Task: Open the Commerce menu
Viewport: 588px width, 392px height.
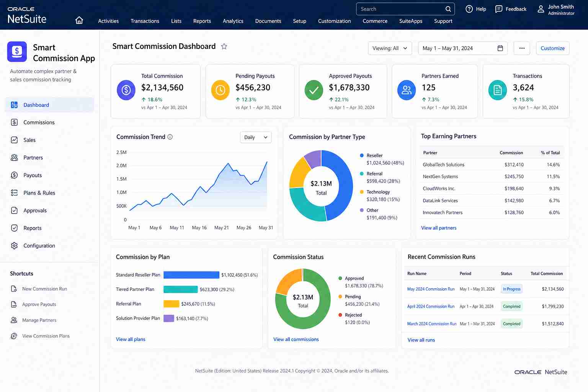Action: coord(375,21)
